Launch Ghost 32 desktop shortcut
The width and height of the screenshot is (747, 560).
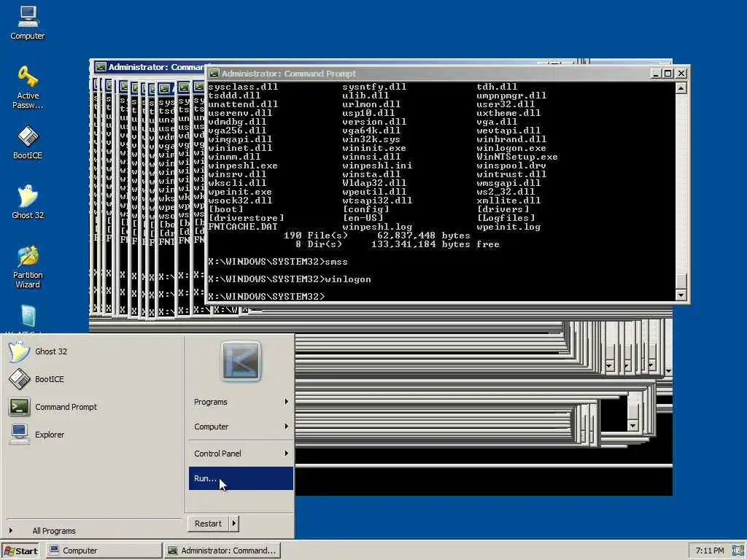point(28,202)
